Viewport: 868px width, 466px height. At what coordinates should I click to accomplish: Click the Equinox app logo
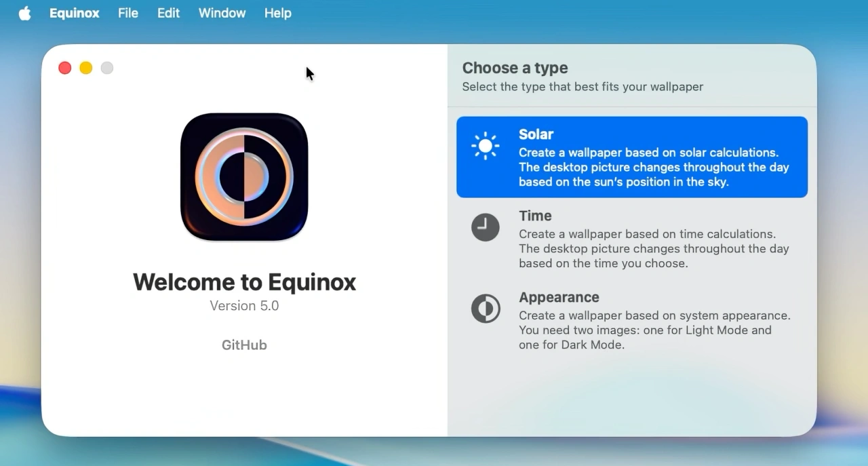click(244, 176)
